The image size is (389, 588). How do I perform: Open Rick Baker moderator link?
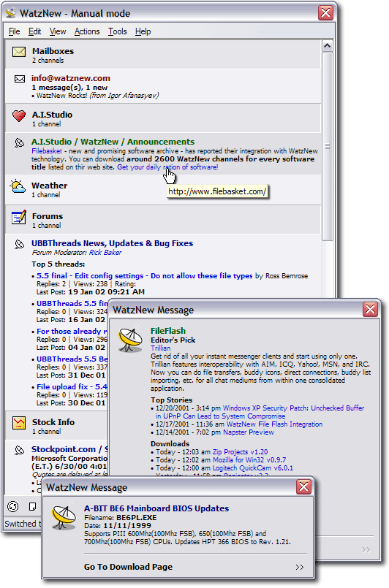pyautogui.click(x=105, y=253)
